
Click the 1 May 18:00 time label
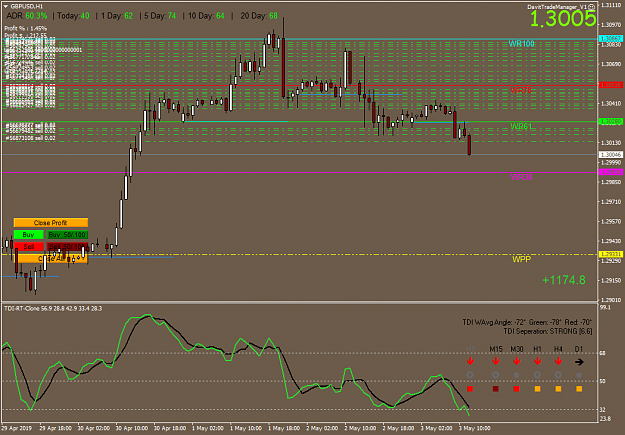[x=285, y=428]
